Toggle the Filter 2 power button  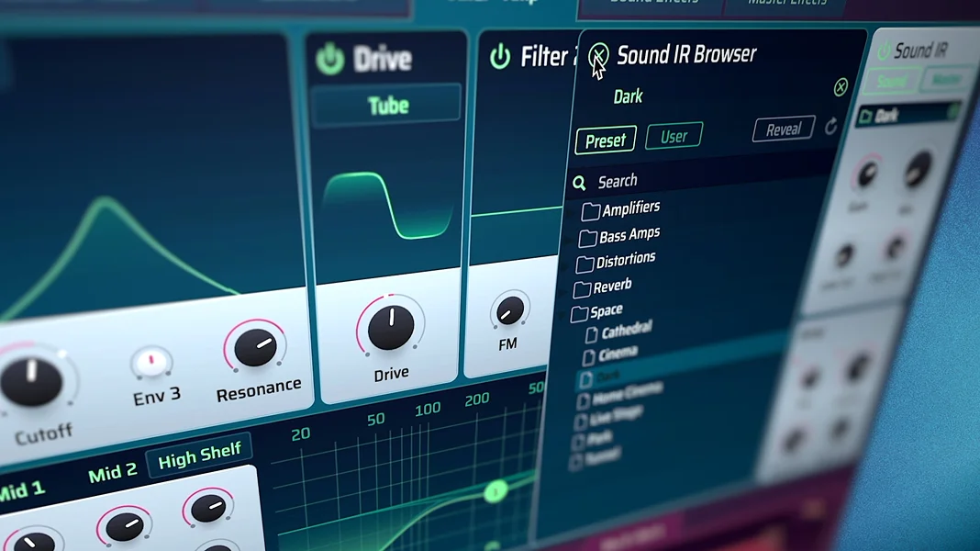tap(500, 57)
